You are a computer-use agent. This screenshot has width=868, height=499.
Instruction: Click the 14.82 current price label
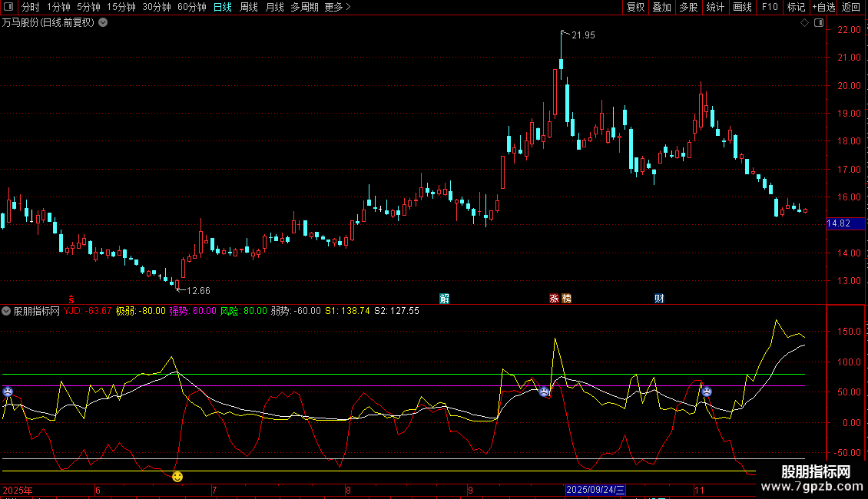838,223
